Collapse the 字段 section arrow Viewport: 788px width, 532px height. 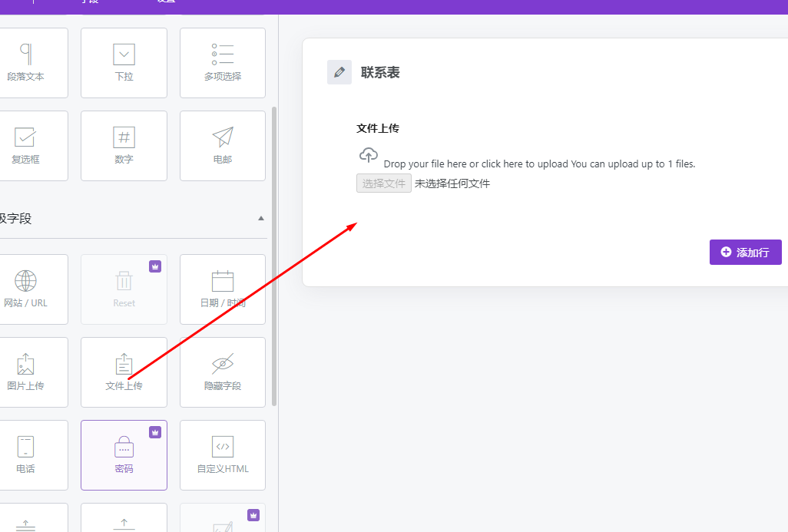point(261,219)
